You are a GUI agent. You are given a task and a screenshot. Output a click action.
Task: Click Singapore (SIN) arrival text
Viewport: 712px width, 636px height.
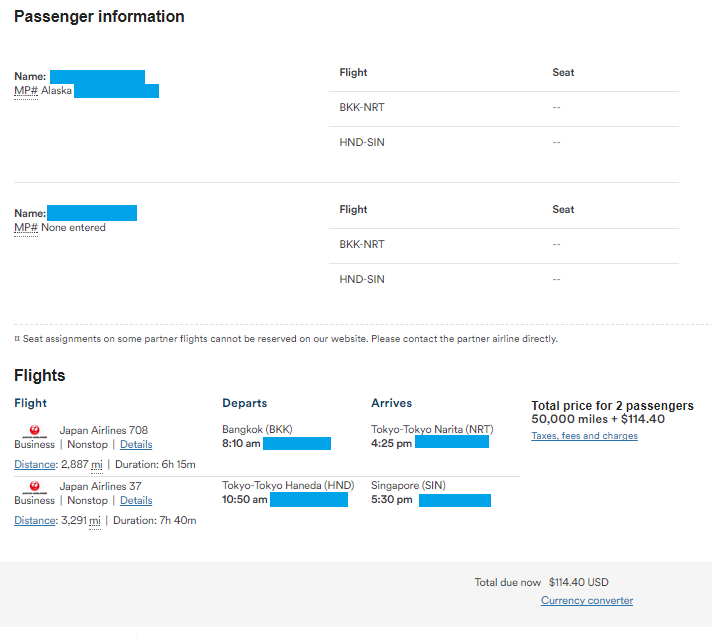pyautogui.click(x=408, y=485)
